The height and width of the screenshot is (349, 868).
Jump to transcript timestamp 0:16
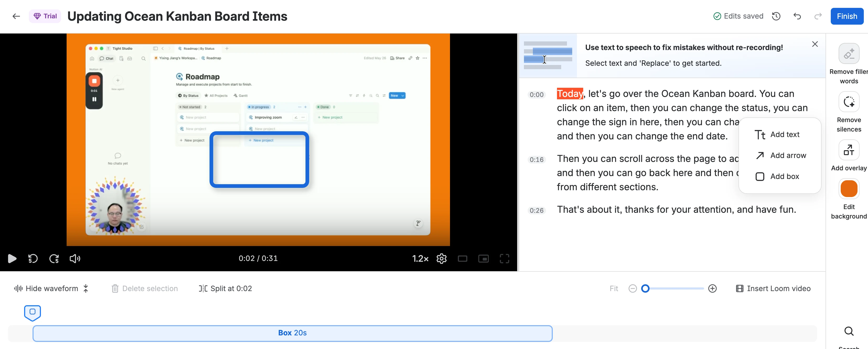537,160
